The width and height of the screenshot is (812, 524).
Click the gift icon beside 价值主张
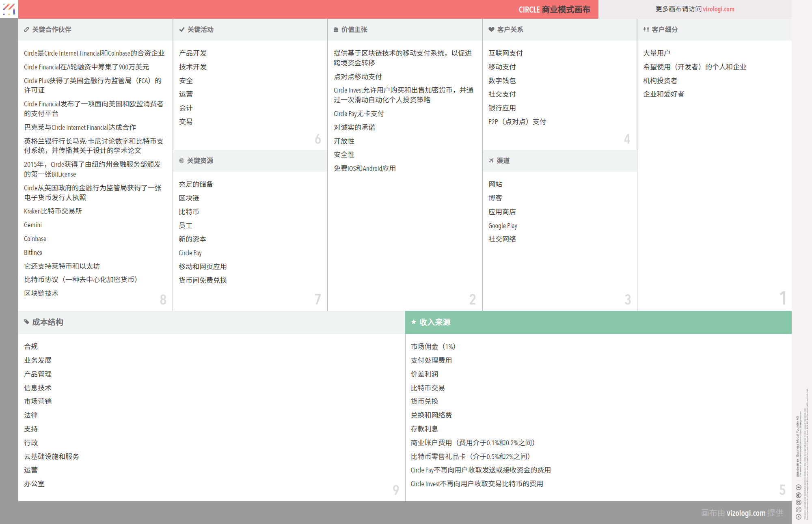click(x=336, y=30)
